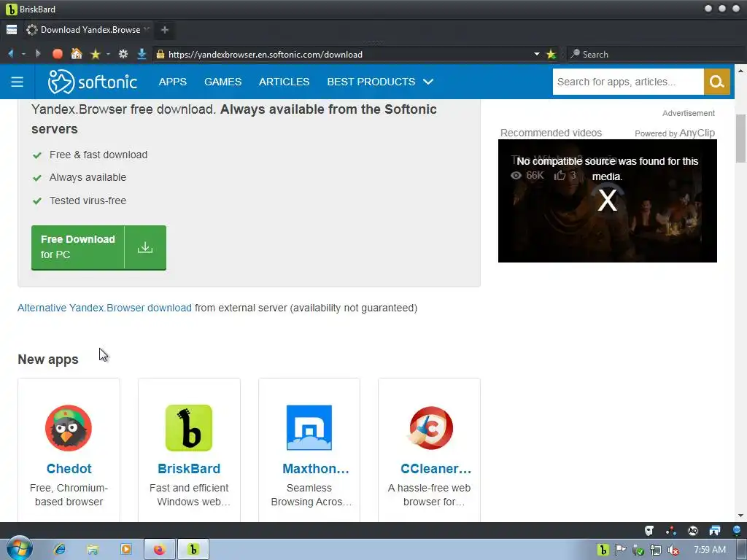
Task: Click the recommended video thumbnail
Action: pos(608,201)
